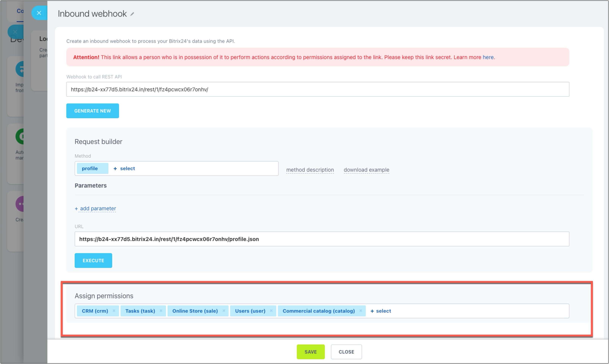Open the Method select picker
This screenshot has width=609, height=364.
[124, 168]
